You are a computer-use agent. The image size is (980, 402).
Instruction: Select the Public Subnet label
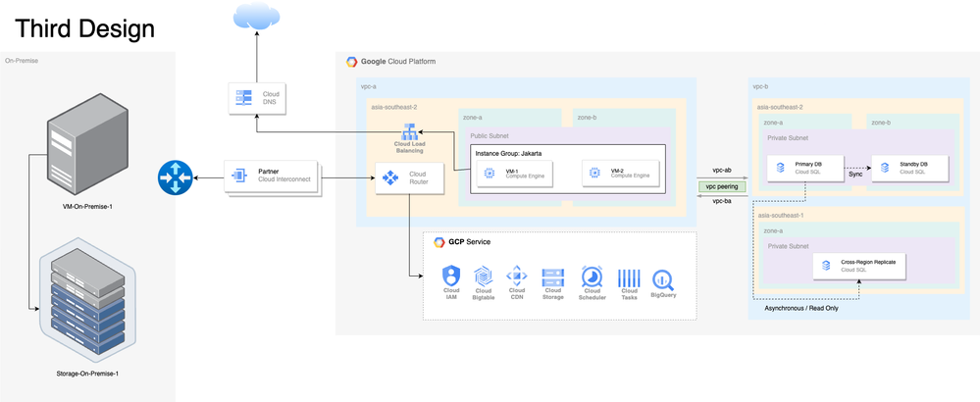point(490,135)
